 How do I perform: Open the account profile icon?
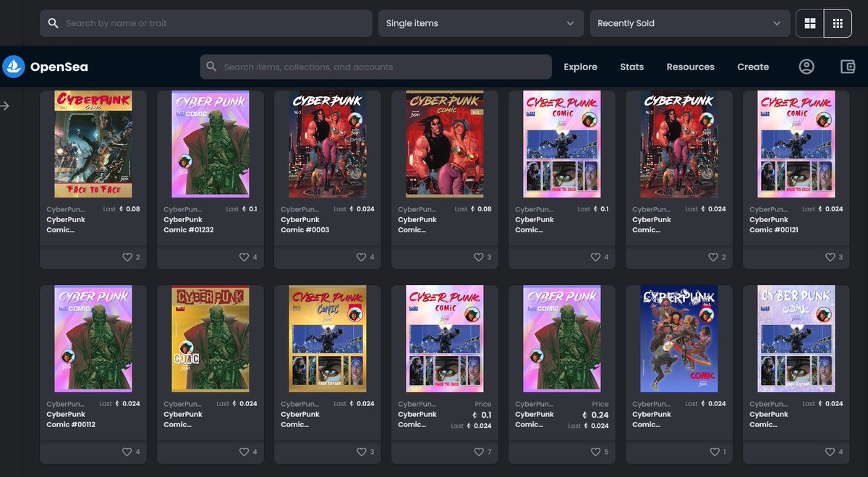807,67
